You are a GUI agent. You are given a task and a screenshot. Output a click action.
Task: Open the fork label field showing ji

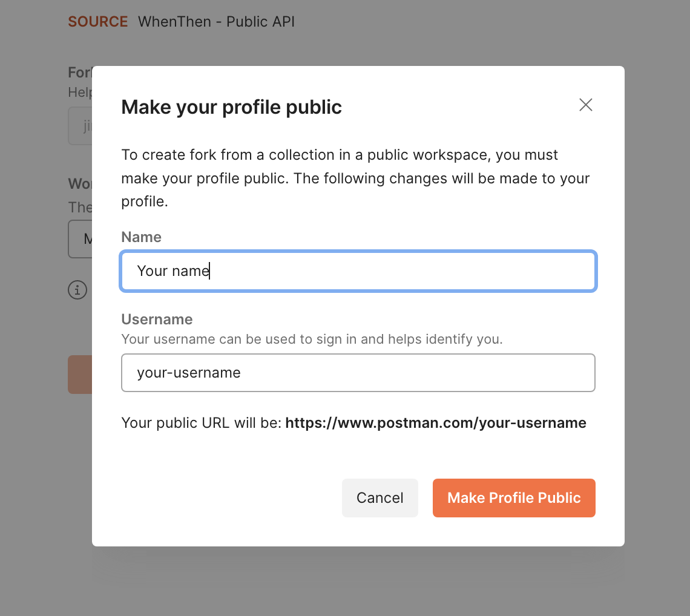(82, 125)
